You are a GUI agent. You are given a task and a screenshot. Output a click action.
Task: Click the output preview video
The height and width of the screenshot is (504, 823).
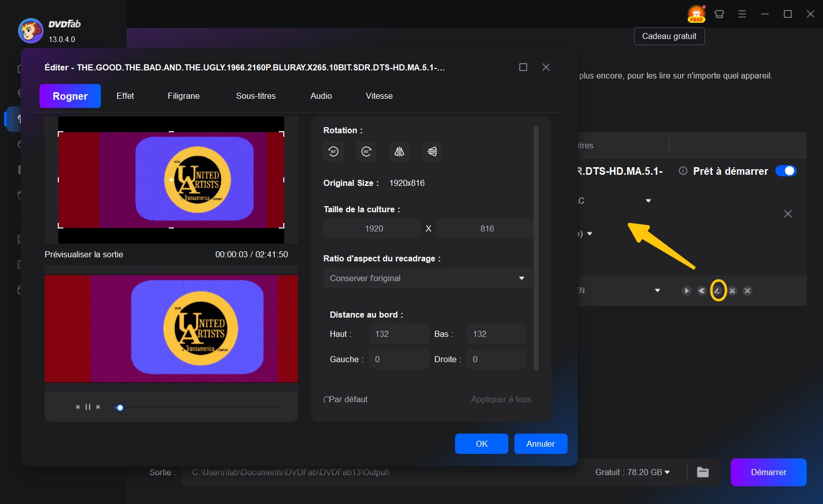click(171, 328)
